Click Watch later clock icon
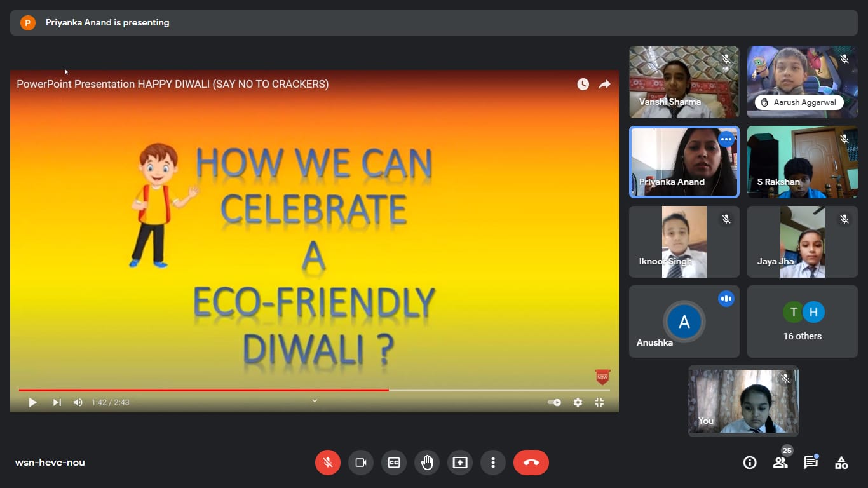This screenshot has height=488, width=868. (583, 84)
